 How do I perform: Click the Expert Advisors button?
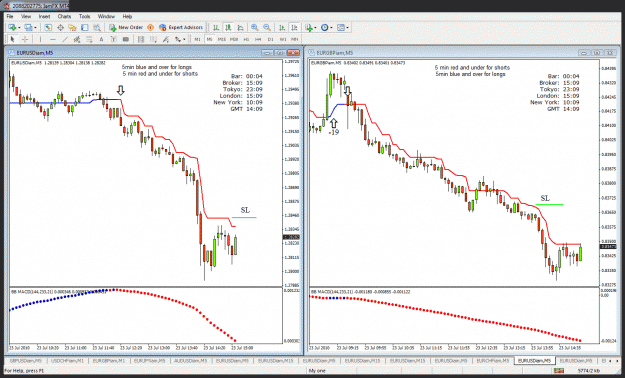click(181, 28)
